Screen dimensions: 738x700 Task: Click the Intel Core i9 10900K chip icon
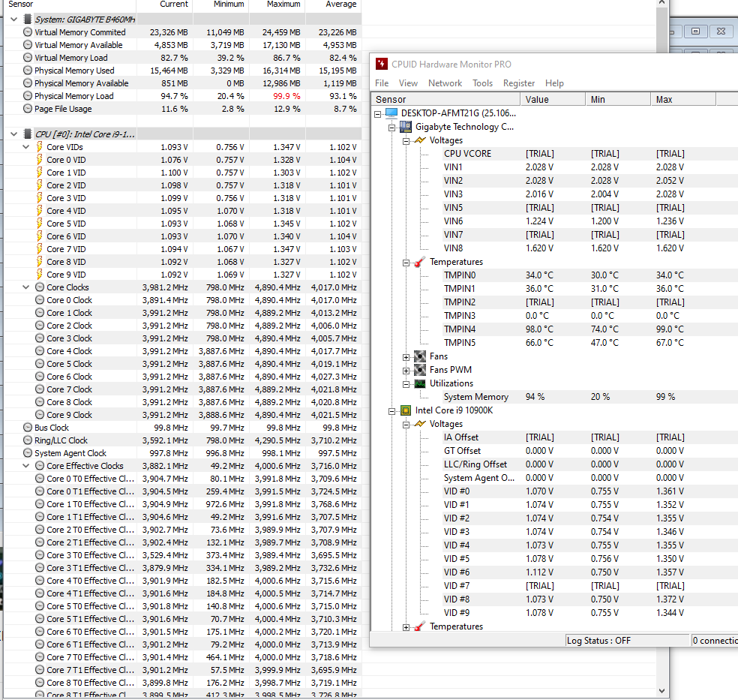pyautogui.click(x=405, y=410)
